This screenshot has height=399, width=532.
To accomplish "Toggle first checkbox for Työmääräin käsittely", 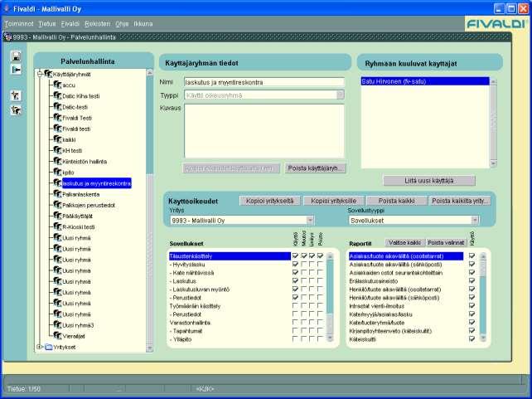I will (295, 305).
